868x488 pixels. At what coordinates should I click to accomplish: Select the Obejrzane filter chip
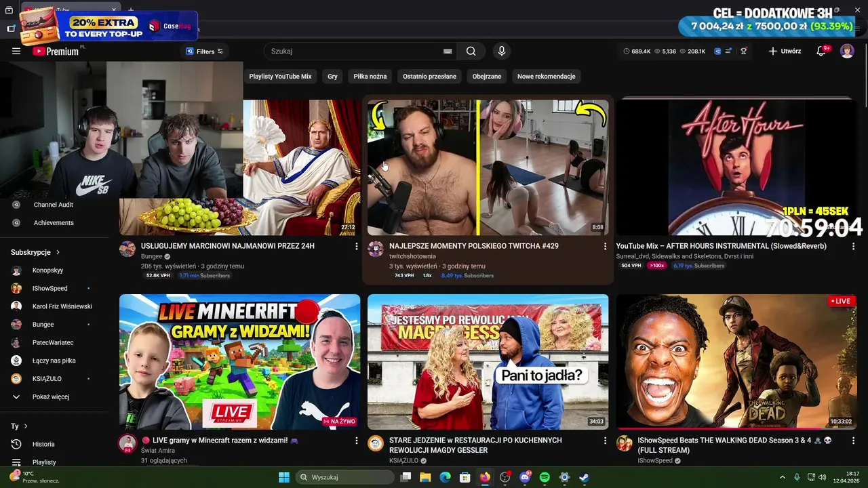click(x=487, y=77)
